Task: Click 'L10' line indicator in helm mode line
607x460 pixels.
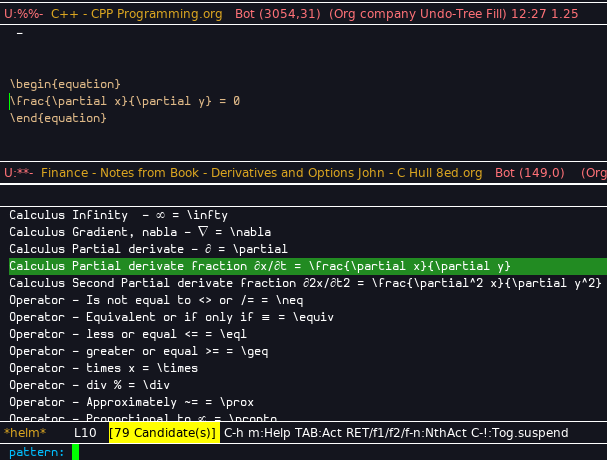Action: pyautogui.click(x=85, y=433)
